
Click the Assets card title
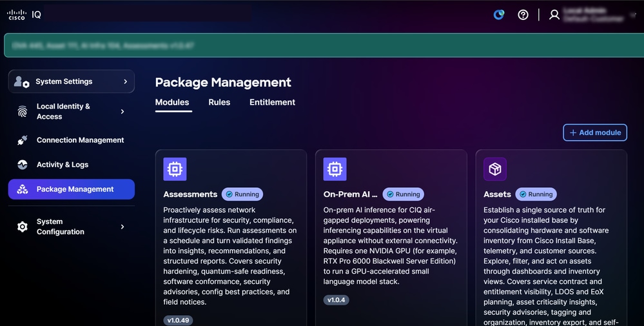click(x=497, y=194)
